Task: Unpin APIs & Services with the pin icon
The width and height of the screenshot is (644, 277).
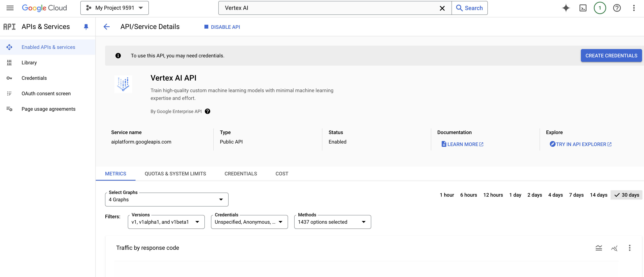Action: click(86, 27)
